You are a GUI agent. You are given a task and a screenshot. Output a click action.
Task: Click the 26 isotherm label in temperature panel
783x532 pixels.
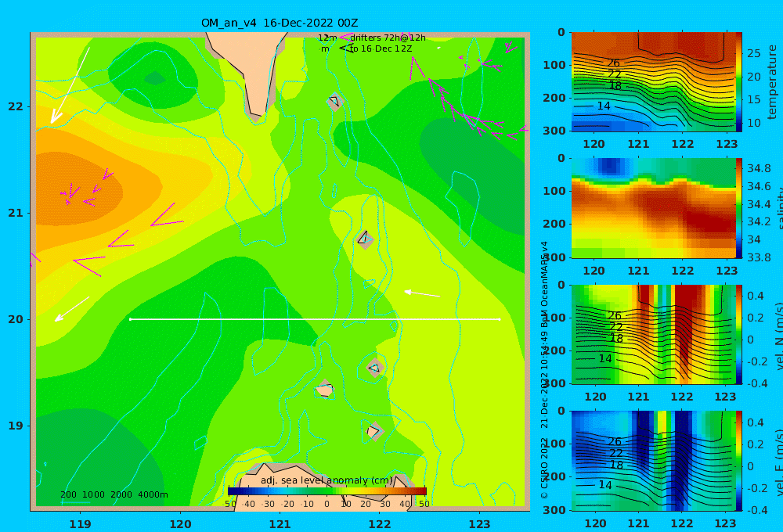(x=614, y=63)
